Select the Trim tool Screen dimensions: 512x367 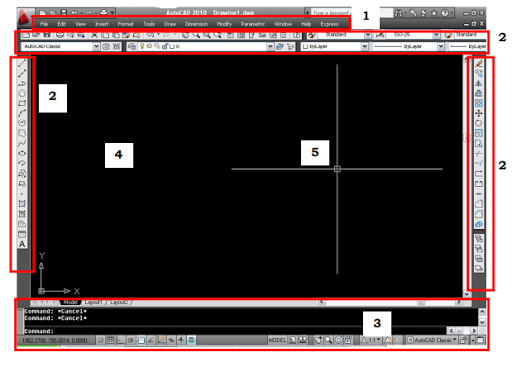point(479,153)
